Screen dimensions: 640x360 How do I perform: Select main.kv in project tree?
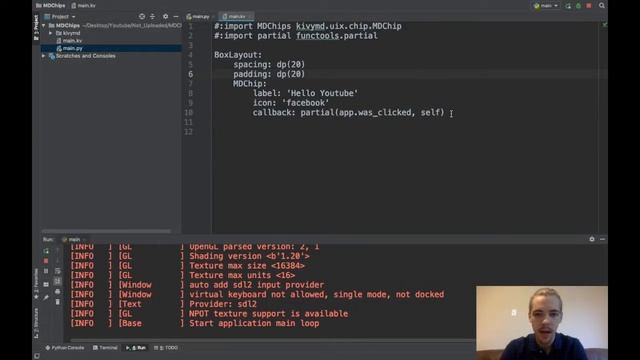[72, 41]
